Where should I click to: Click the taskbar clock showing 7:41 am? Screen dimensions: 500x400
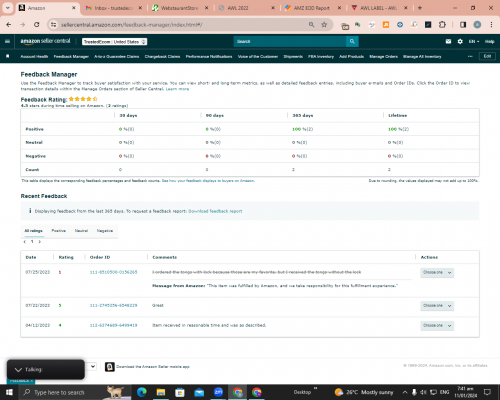pos(465,392)
